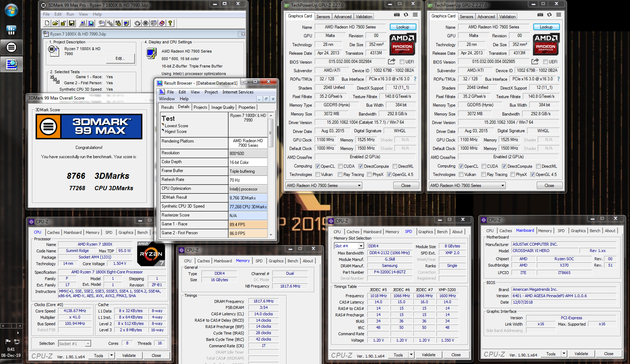Click the refresh icon in right GPU-Z window
The width and height of the screenshot is (630, 364).
(549, 15)
